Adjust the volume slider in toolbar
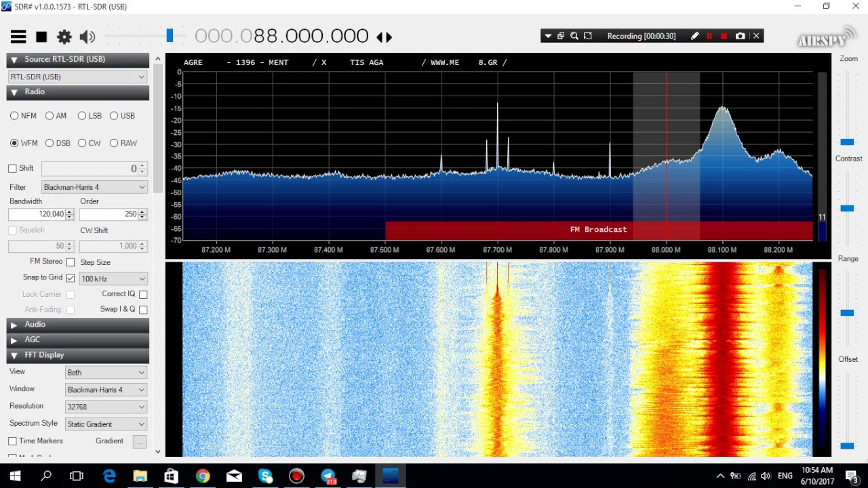The width and height of the screenshot is (868, 488). tap(170, 35)
